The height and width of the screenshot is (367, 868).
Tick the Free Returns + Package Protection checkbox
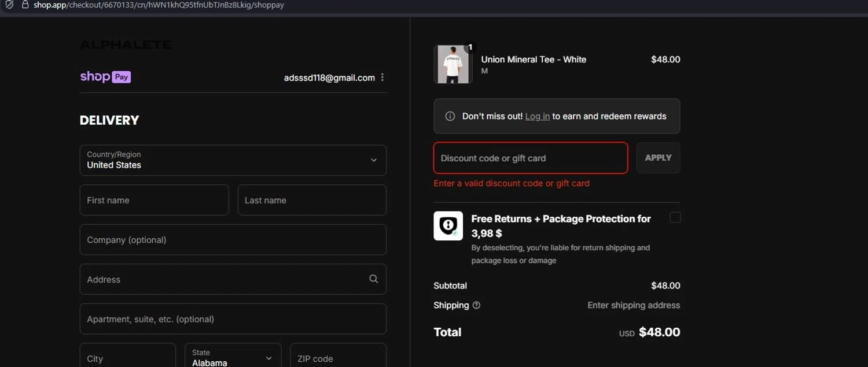coord(675,217)
